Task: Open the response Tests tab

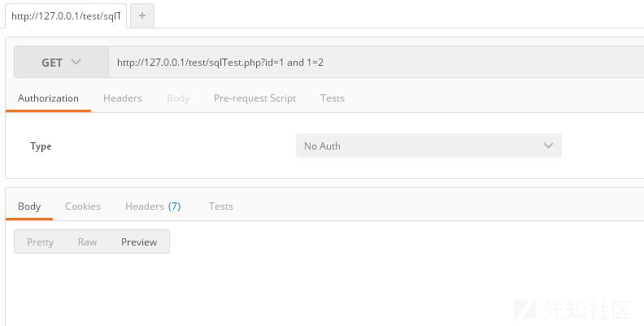Action: click(x=221, y=206)
